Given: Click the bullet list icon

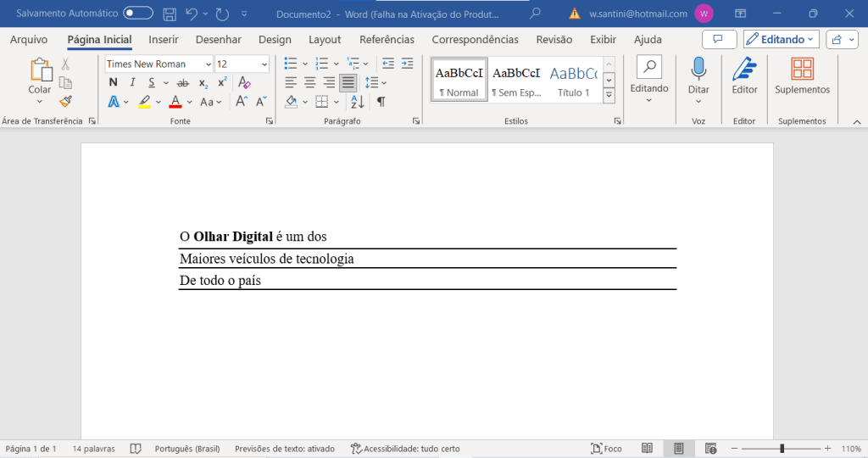Looking at the screenshot, I should tap(291, 64).
